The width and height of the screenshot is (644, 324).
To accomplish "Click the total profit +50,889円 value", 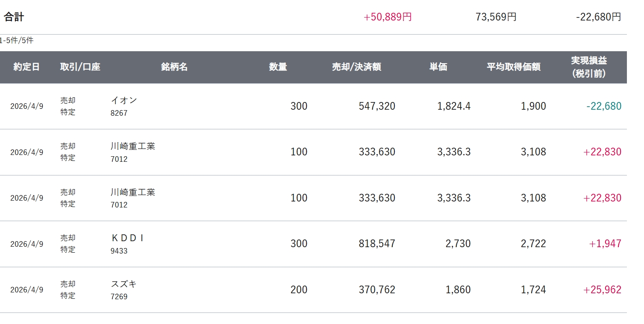I will coord(388,17).
